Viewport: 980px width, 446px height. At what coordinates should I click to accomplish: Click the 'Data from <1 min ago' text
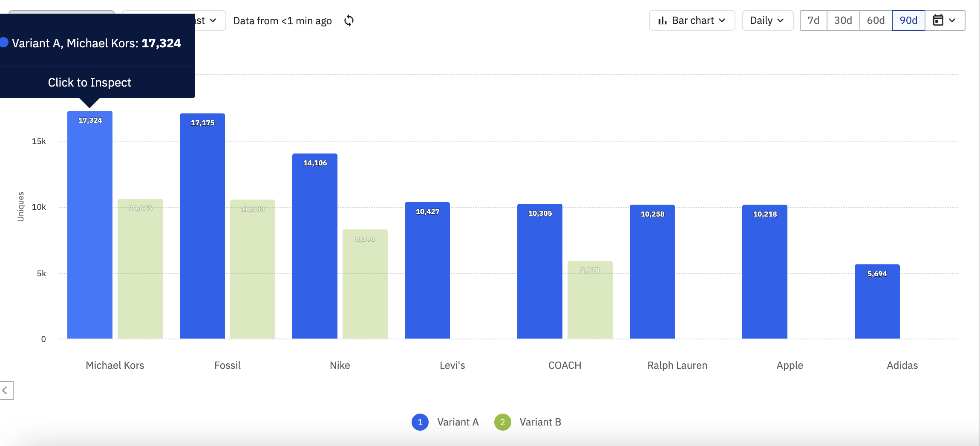(x=282, y=20)
